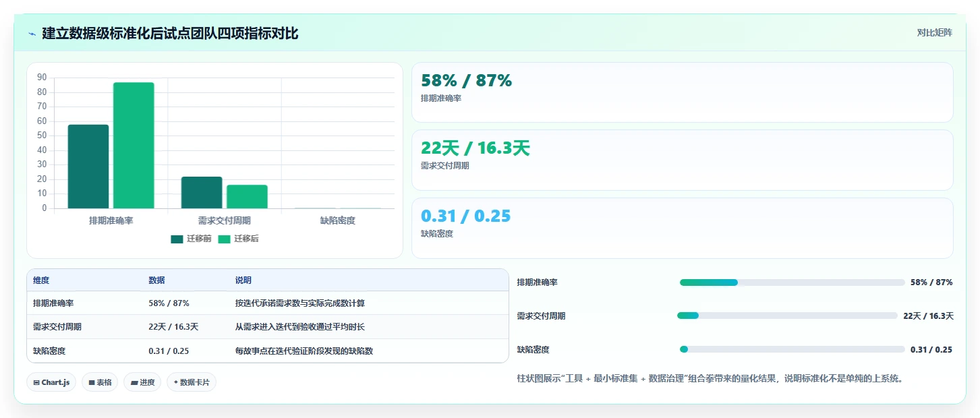Select the 缺陷密度 table row cell
Image resolution: width=980 pixels, height=418 pixels.
pos(49,351)
